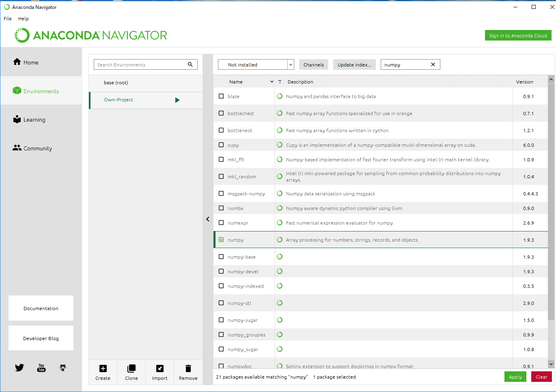
Task: Check the msgpack-numpy package checkbox
Action: (x=221, y=193)
